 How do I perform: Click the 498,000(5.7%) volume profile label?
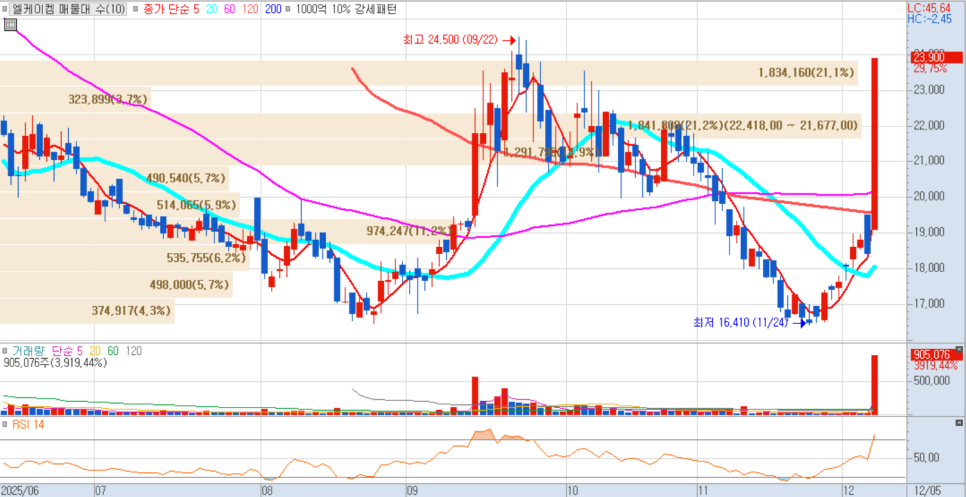(x=190, y=285)
